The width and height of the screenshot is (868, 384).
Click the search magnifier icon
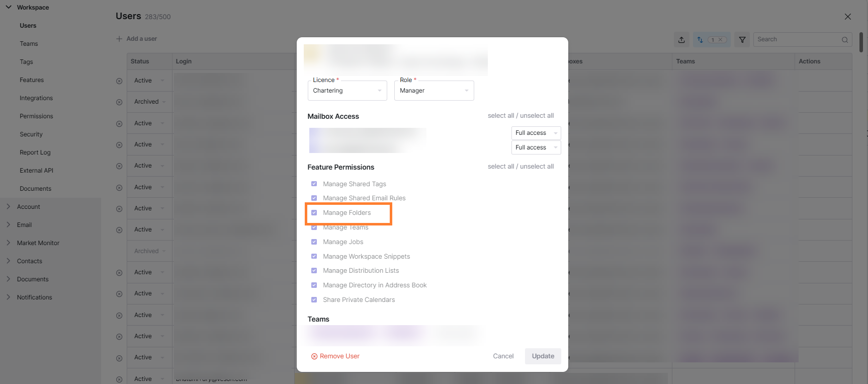pos(845,40)
